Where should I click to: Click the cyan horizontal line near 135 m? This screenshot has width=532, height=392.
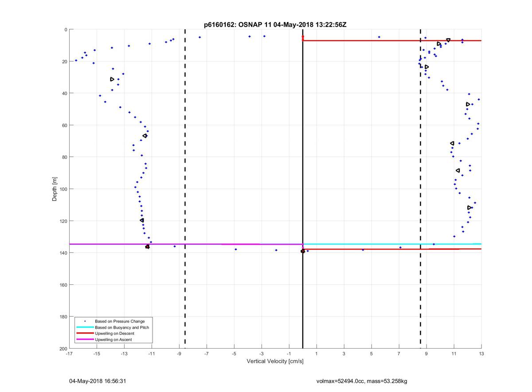[392, 244]
